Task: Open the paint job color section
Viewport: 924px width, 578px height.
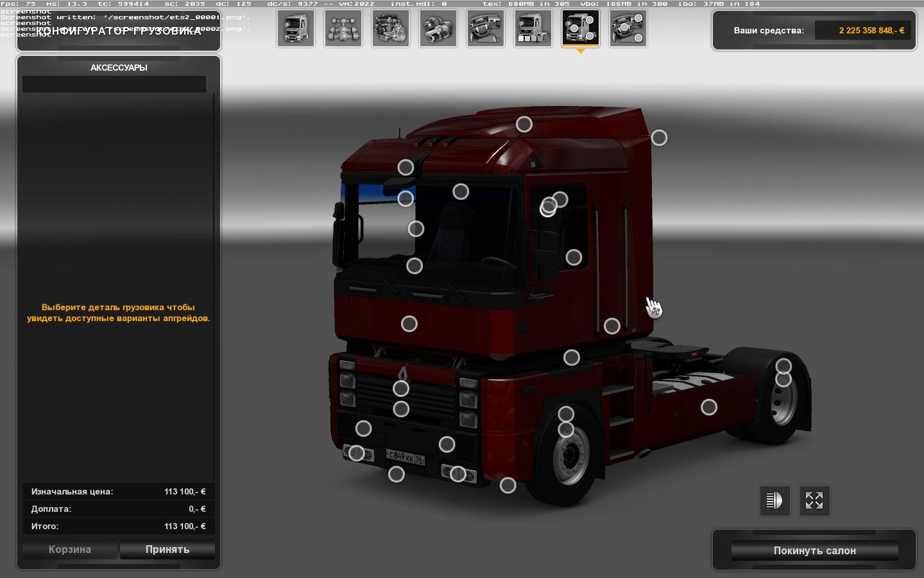Action: 533,29
